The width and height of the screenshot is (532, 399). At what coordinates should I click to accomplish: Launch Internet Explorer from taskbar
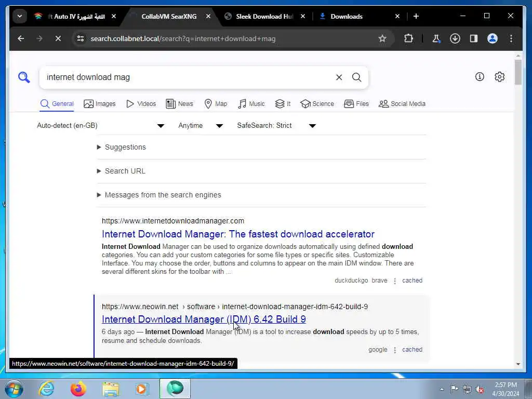click(46, 389)
